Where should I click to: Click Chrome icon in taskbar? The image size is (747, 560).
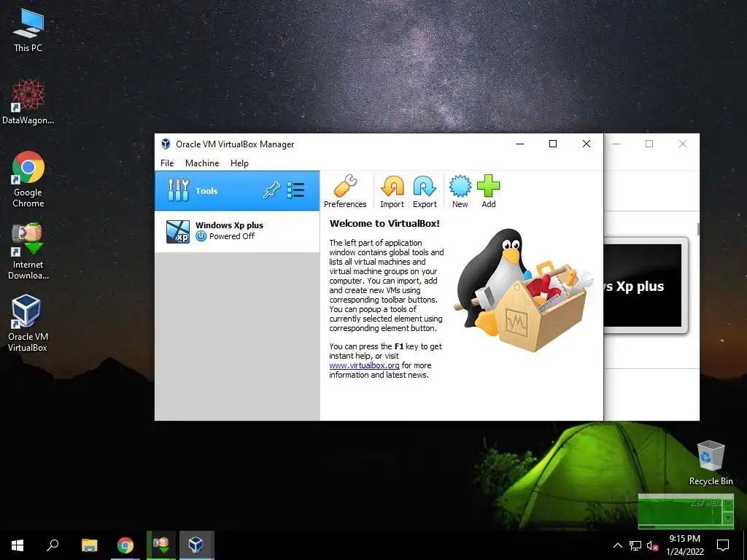pyautogui.click(x=125, y=545)
